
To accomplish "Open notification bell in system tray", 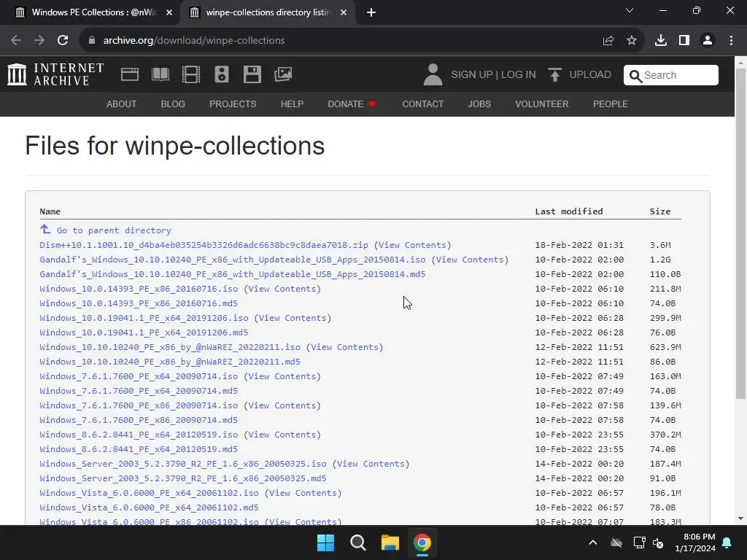I will [727, 542].
